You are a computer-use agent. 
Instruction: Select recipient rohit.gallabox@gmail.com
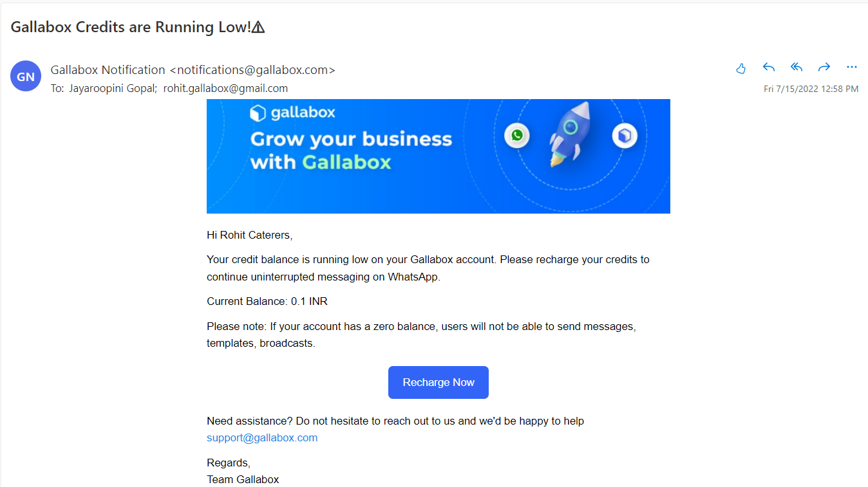point(225,89)
